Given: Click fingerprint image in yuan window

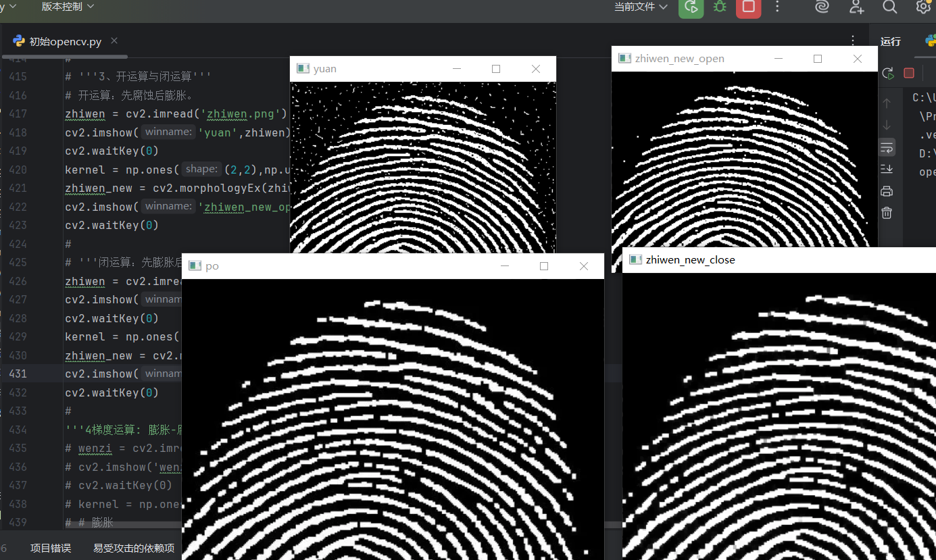Looking at the screenshot, I should 423,168.
